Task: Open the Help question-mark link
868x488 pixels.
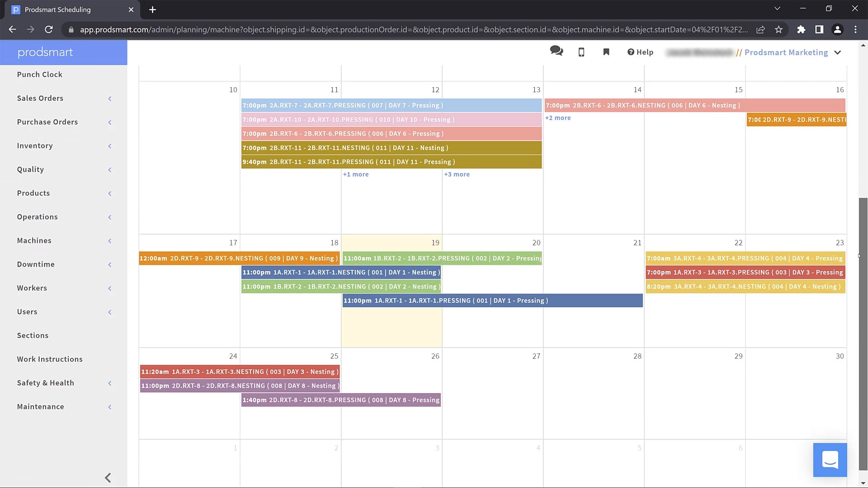Action: tap(640, 52)
